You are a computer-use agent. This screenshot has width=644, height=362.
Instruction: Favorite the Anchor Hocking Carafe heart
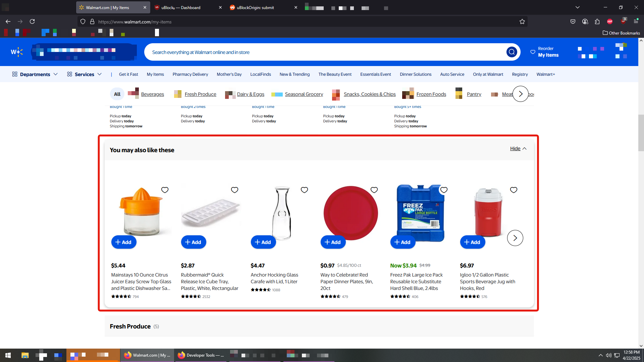pos(304,190)
